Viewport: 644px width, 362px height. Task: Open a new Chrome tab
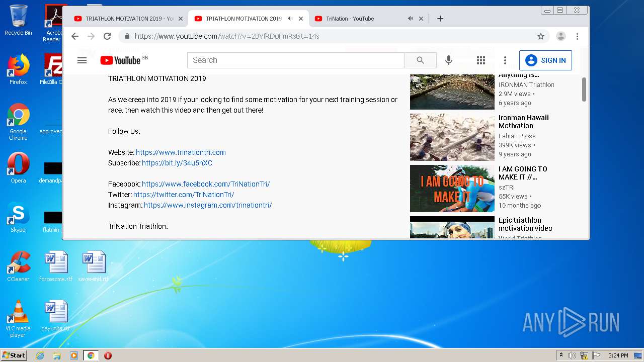(x=440, y=19)
